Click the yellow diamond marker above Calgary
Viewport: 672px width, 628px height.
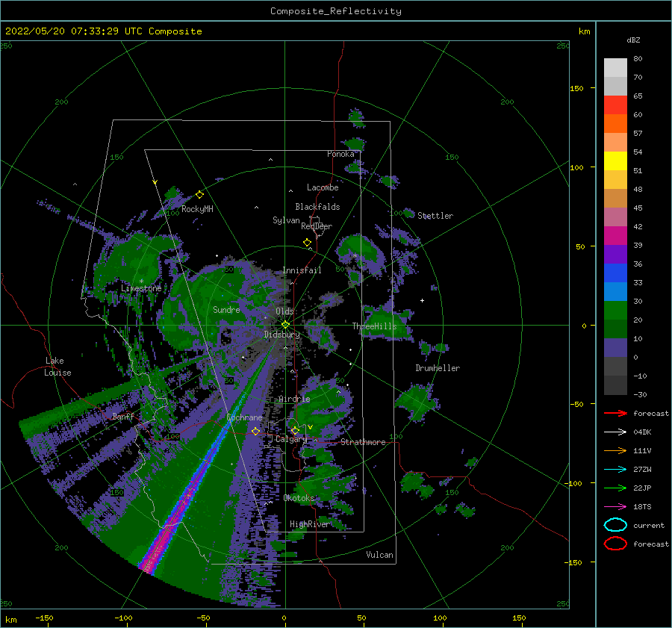coord(295,430)
